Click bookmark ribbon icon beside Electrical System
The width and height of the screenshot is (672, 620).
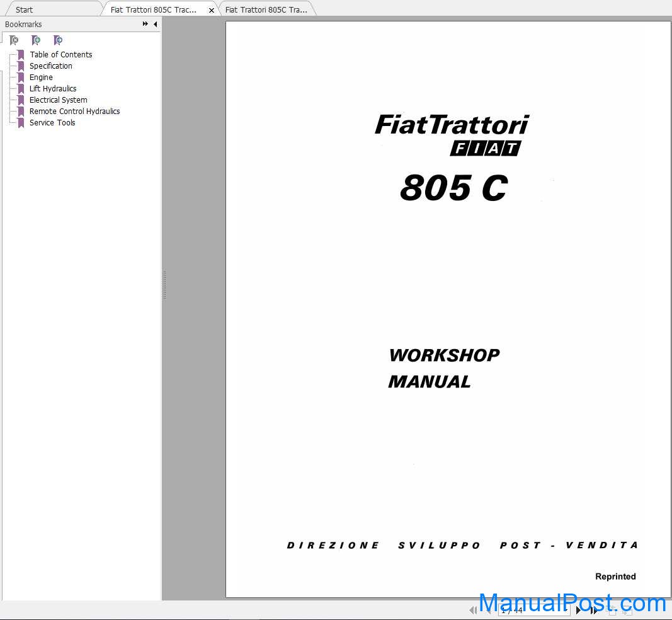(21, 100)
